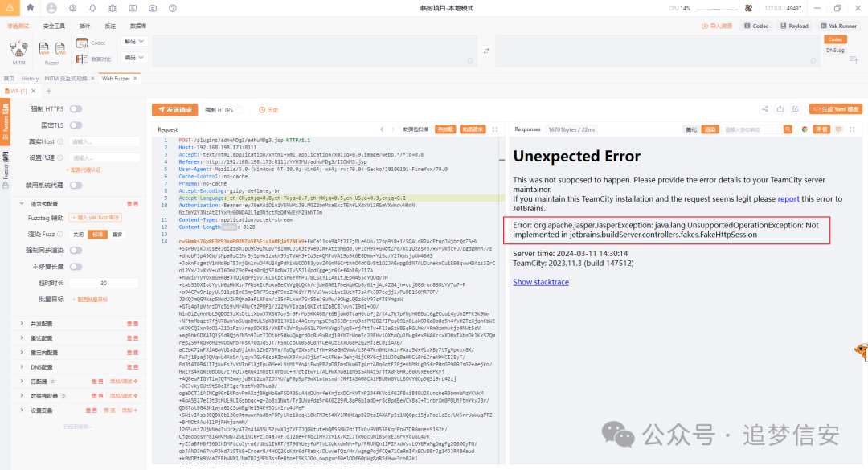Image resolution: width=868 pixels, height=470 pixels.
Task: Open the 安全工具 menu tab
Action: coord(54,26)
